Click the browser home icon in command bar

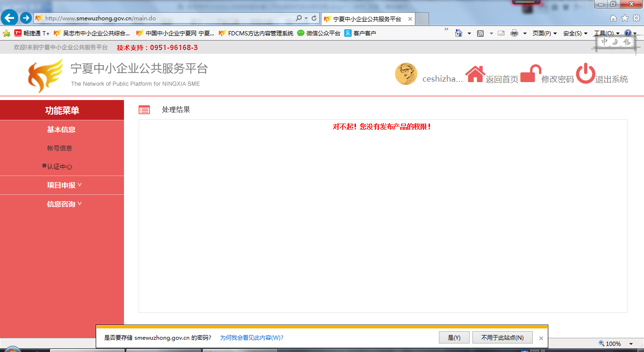coord(458,33)
